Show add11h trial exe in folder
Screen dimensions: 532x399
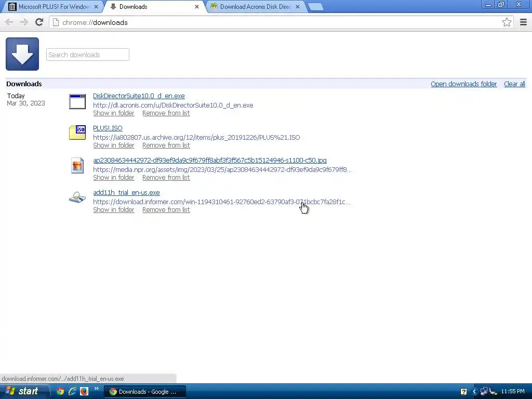(x=114, y=210)
